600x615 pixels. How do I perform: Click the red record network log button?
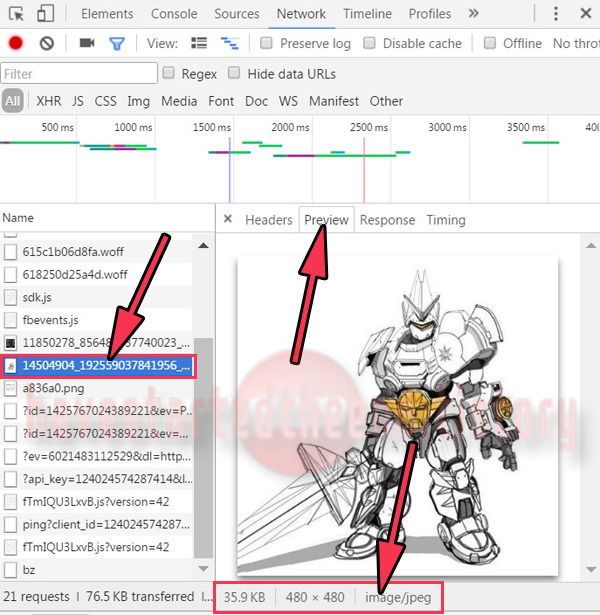pos(16,43)
